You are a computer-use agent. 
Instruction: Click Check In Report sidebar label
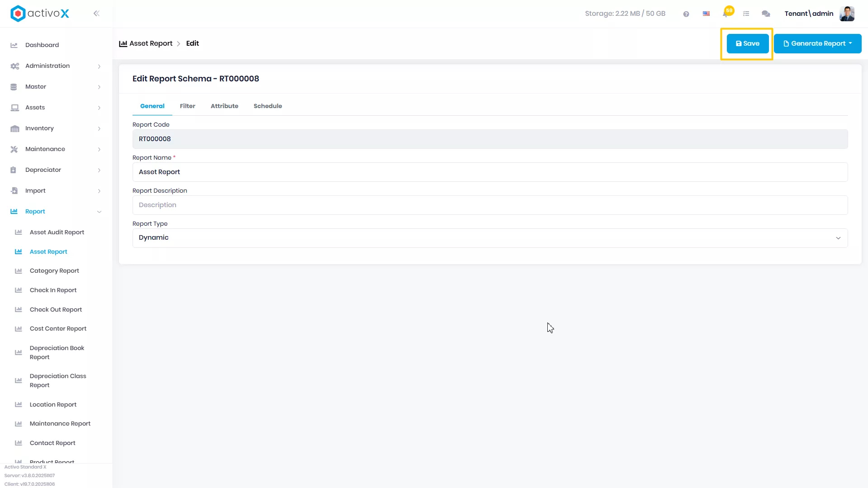pos(53,290)
